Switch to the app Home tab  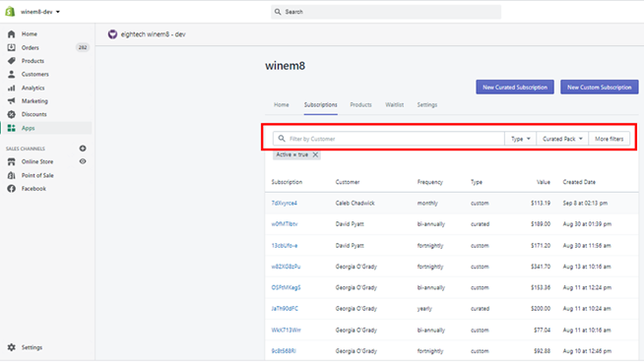(282, 104)
